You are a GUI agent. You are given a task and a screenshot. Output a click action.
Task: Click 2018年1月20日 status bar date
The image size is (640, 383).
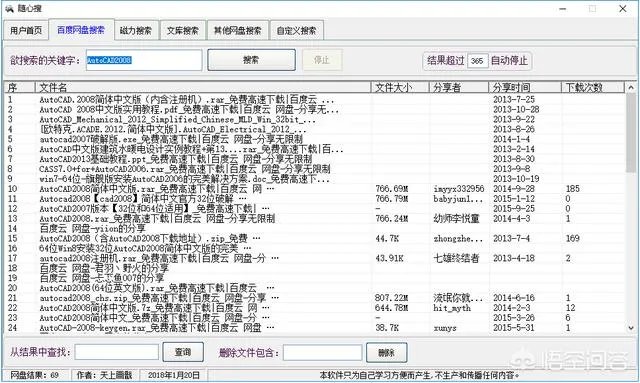tap(174, 375)
